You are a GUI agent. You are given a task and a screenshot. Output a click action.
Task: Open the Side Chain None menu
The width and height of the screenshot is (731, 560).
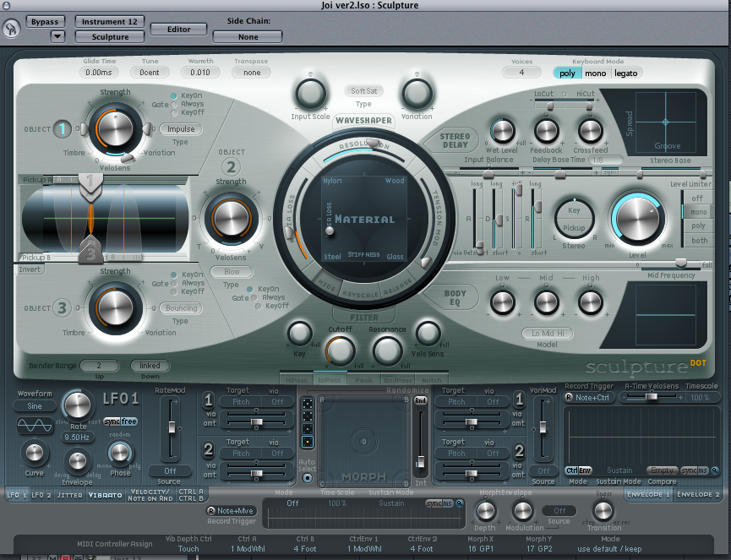[248, 37]
